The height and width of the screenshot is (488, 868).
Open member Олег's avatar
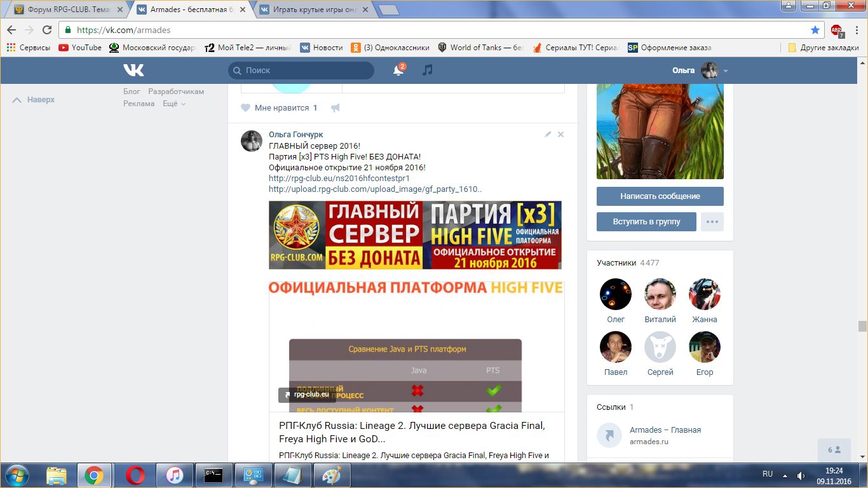click(616, 294)
